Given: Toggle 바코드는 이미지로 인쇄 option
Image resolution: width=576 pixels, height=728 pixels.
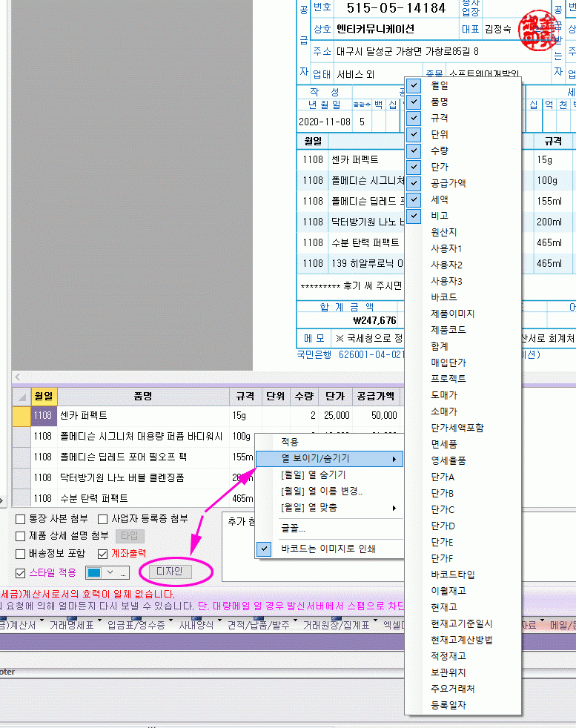Looking at the screenshot, I should click(x=330, y=549).
